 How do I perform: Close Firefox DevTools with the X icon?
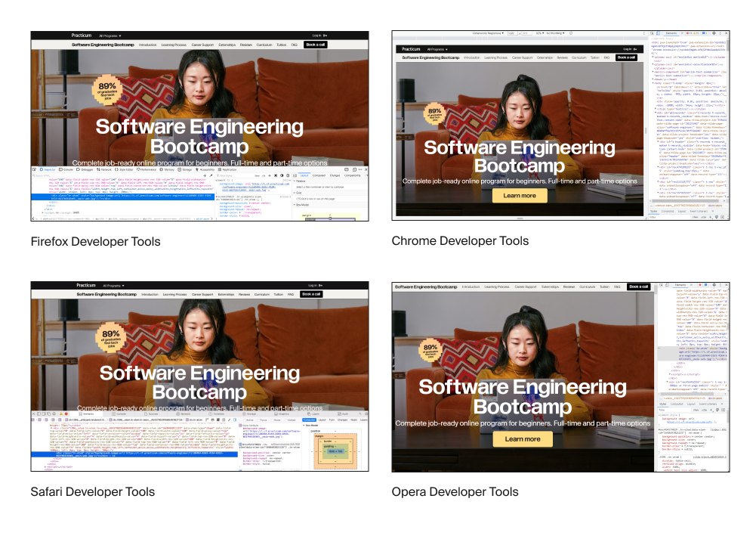[x=366, y=169]
